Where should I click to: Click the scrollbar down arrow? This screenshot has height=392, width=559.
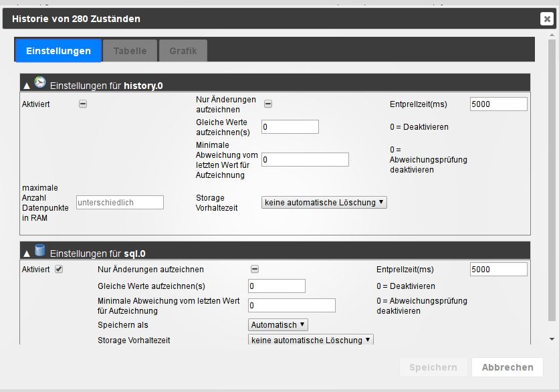[x=552, y=339]
